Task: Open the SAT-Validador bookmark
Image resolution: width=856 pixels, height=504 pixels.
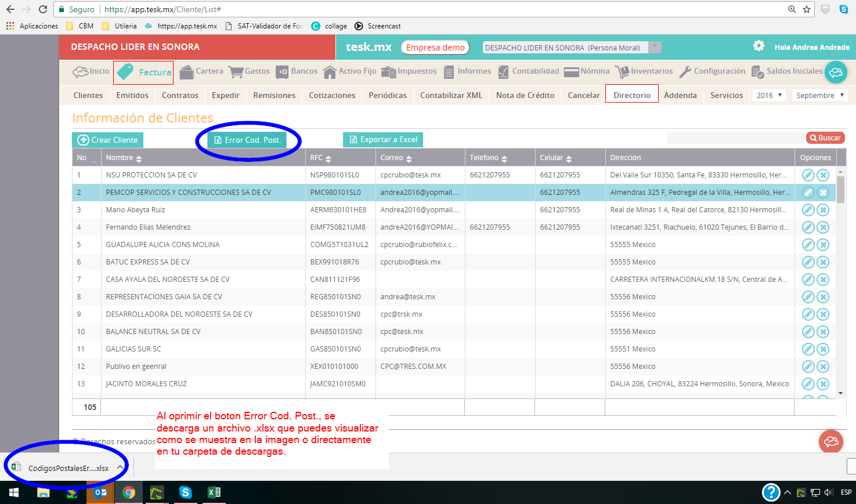Action: 264,26
